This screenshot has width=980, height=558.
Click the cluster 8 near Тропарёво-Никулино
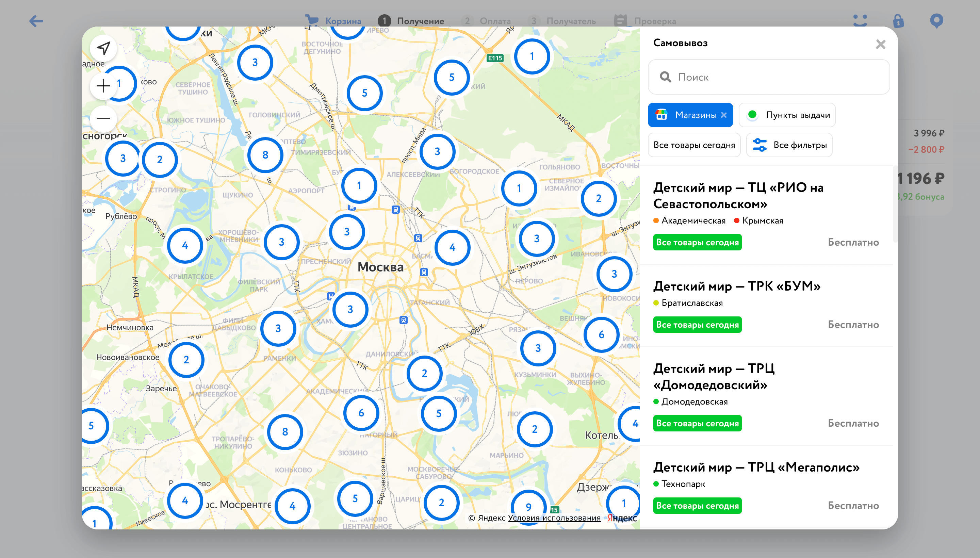285,432
